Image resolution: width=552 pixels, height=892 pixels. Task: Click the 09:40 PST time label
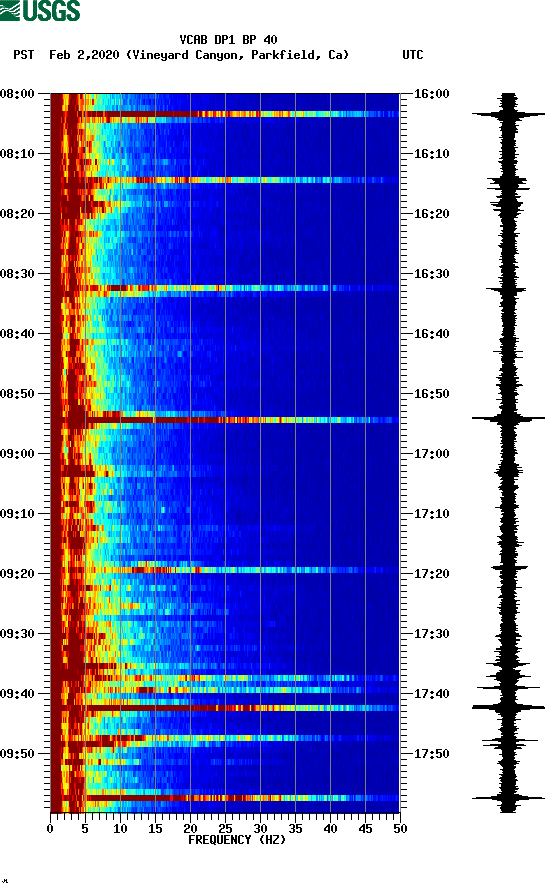pos(17,694)
